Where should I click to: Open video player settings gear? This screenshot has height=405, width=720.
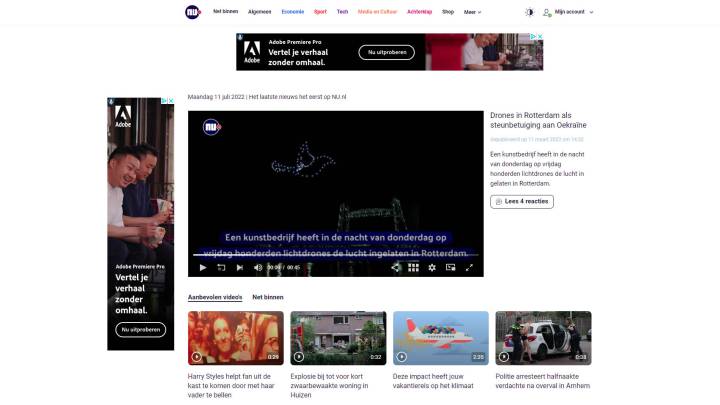432,267
